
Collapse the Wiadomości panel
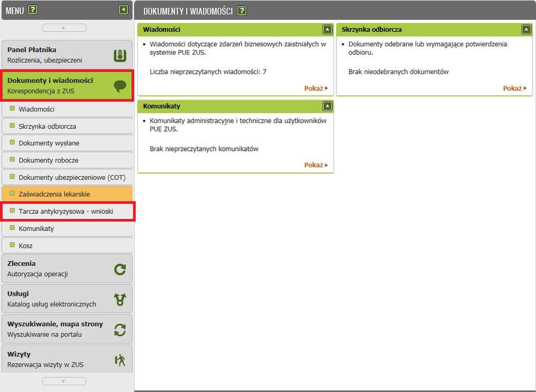tap(327, 30)
